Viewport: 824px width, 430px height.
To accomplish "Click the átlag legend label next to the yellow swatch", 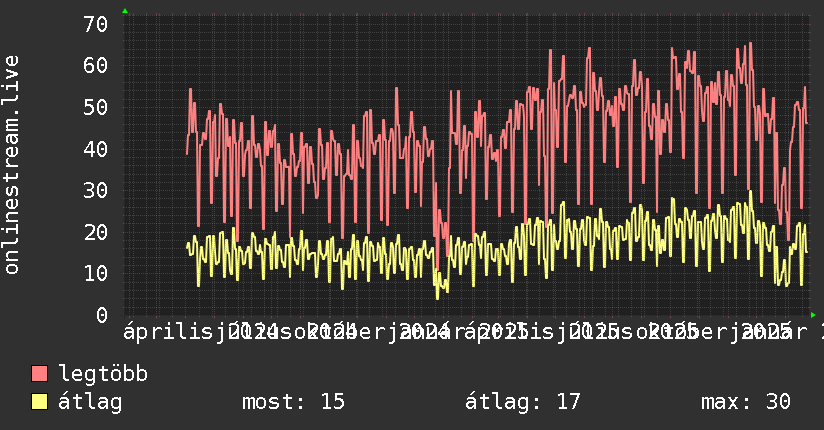I will click(x=90, y=402).
